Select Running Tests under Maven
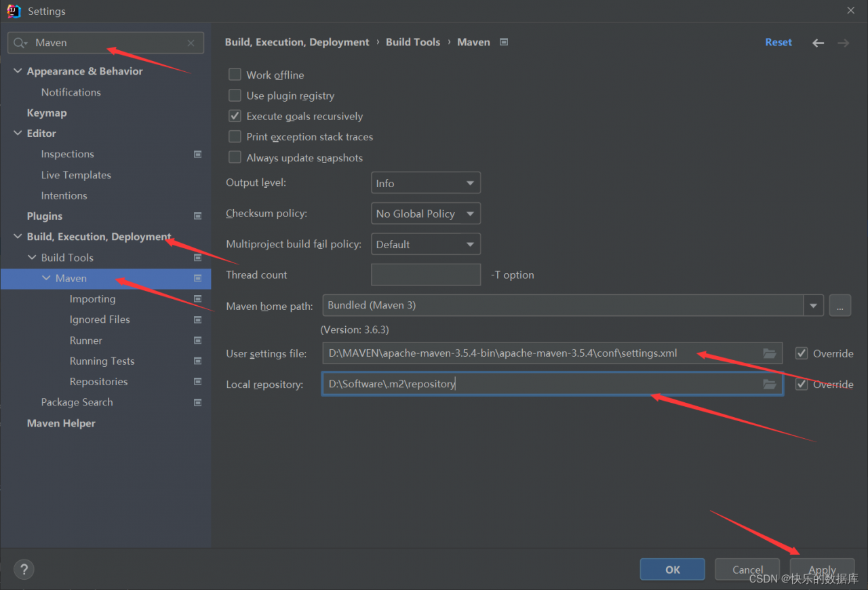Image resolution: width=868 pixels, height=590 pixels. [x=102, y=361]
